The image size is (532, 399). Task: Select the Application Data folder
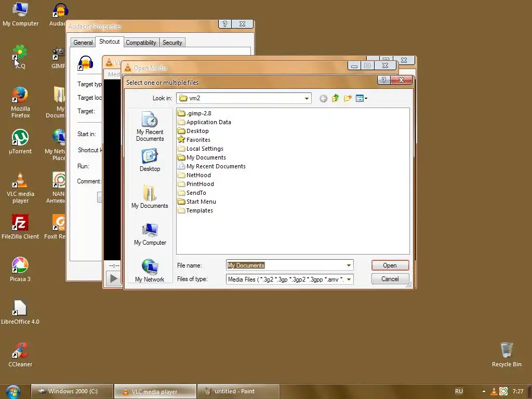pyautogui.click(x=204, y=122)
